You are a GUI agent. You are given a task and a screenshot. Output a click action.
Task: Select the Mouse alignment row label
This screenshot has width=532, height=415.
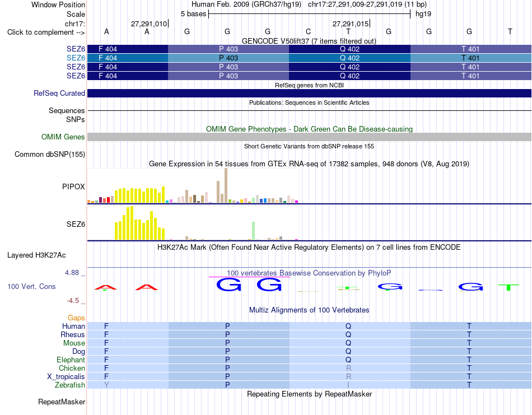pos(74,343)
